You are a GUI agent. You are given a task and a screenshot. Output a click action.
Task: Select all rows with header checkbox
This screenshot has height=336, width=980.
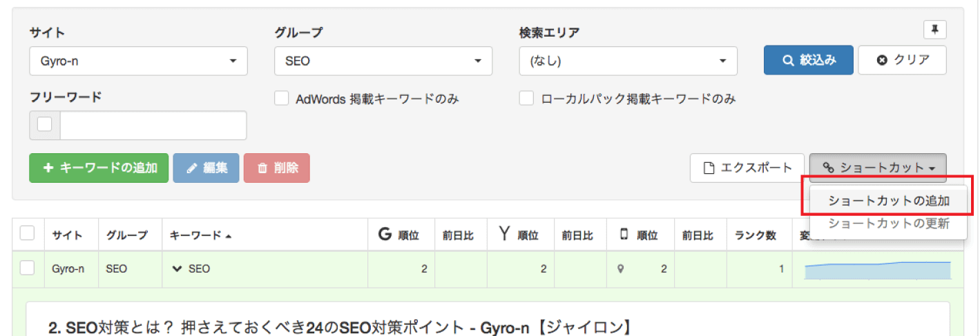pyautogui.click(x=28, y=234)
